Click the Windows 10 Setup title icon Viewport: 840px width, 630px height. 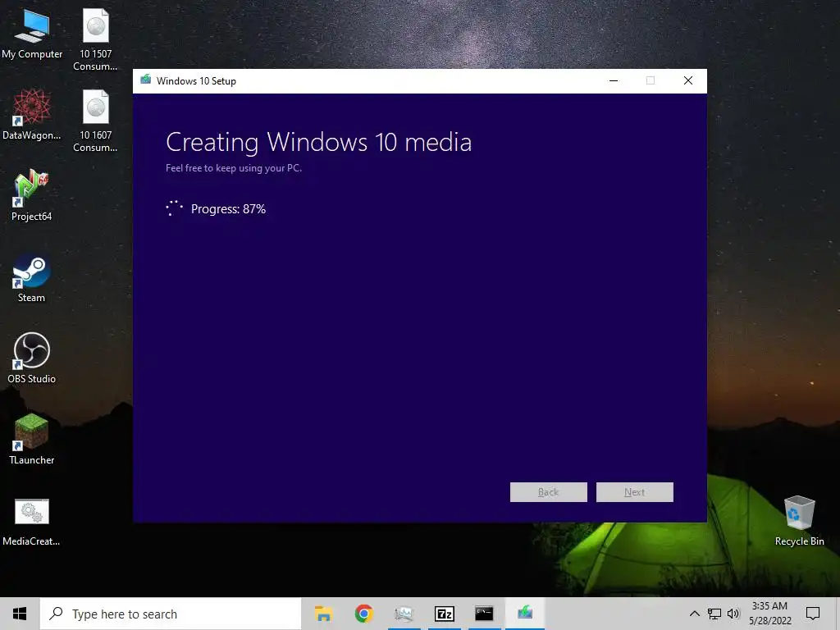(145, 80)
